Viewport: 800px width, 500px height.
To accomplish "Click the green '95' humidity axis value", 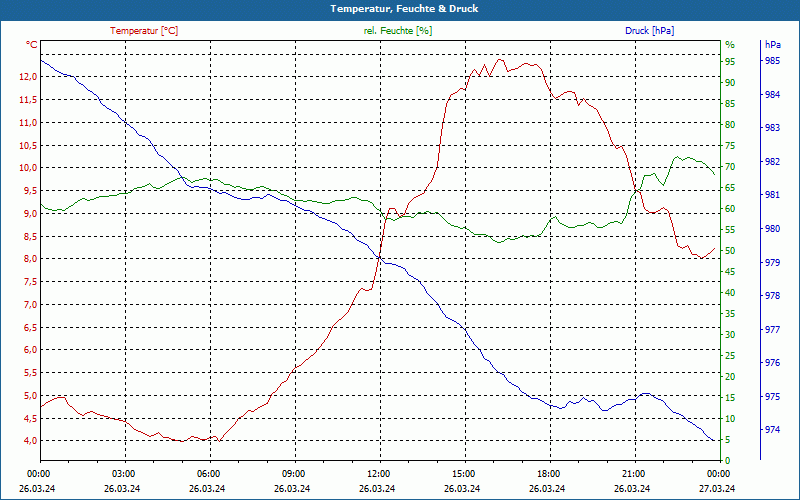I will [730, 61].
